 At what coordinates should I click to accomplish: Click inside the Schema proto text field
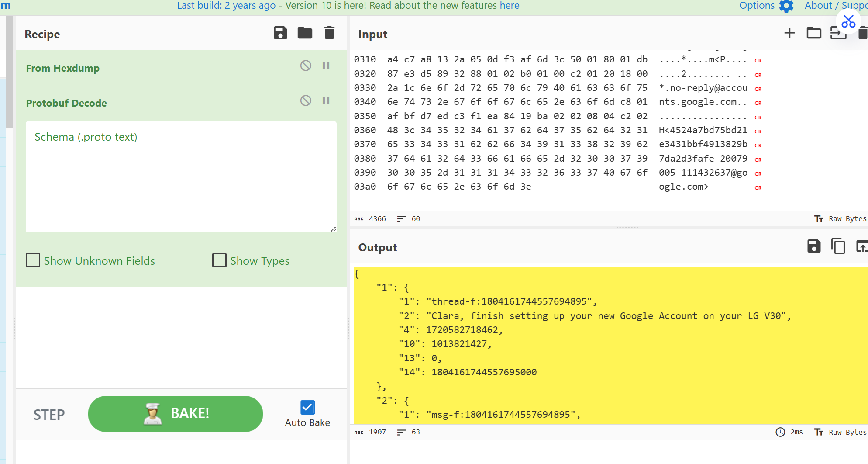tap(181, 177)
